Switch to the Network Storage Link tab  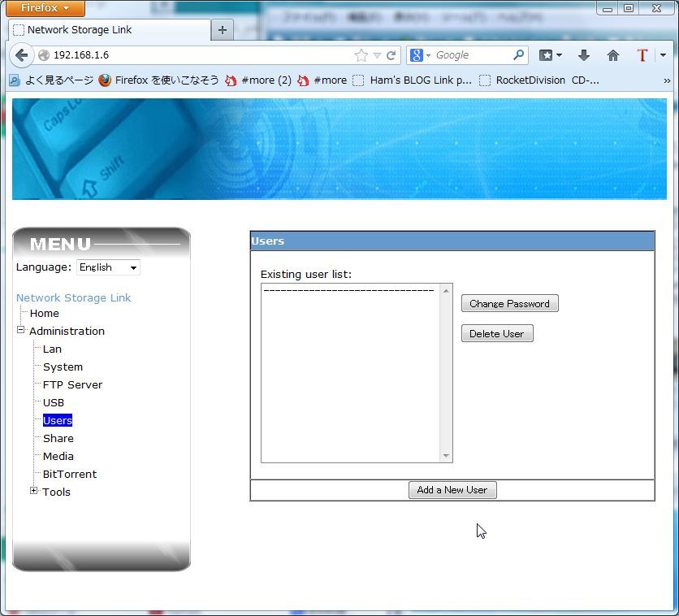[109, 30]
